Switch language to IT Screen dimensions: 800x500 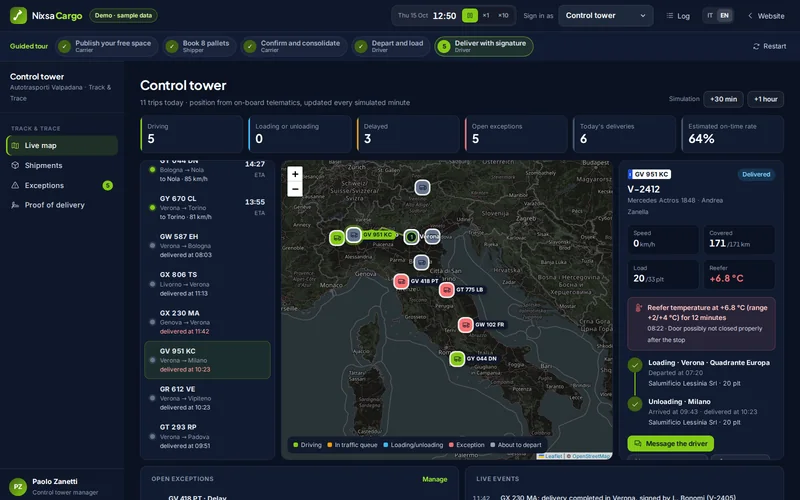click(710, 15)
